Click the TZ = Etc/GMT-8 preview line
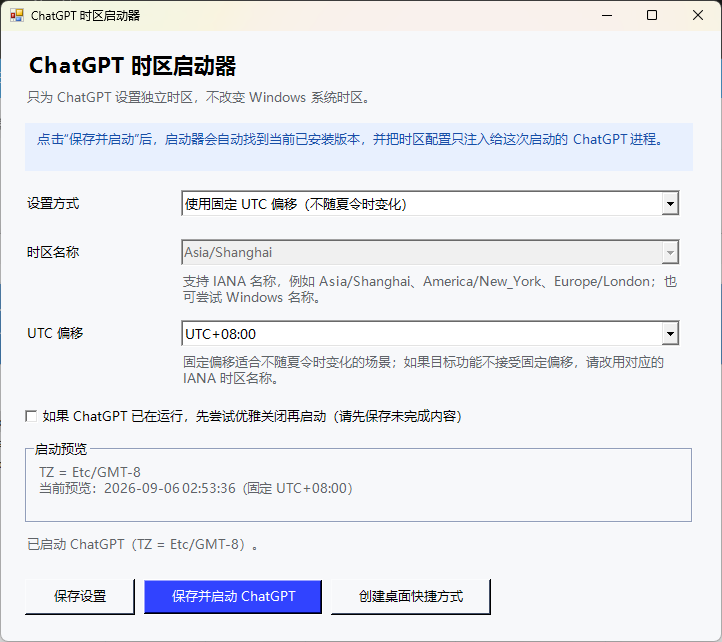 (x=90, y=473)
